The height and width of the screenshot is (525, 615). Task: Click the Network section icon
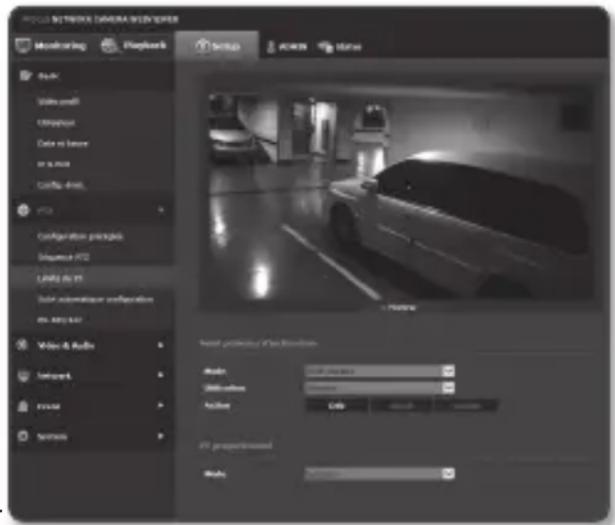24,376
